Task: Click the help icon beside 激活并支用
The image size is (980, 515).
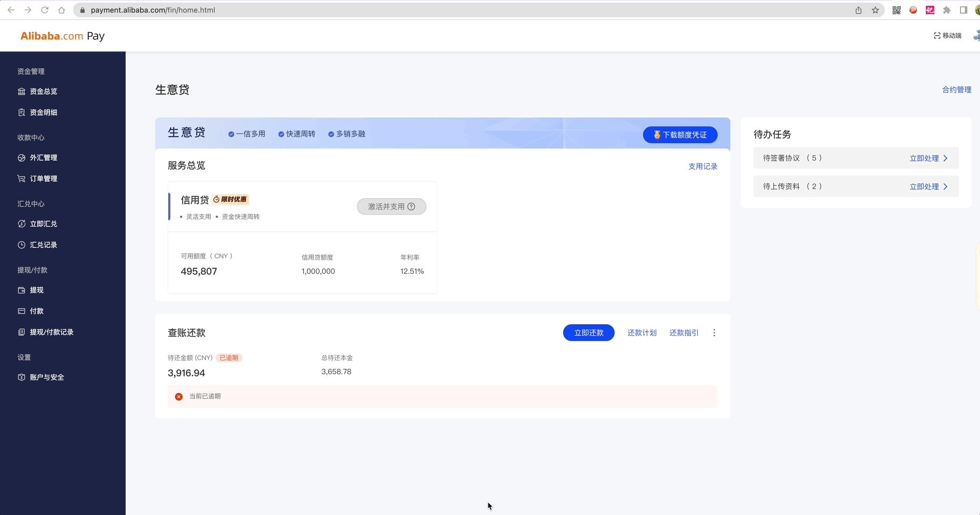Action: pos(412,206)
